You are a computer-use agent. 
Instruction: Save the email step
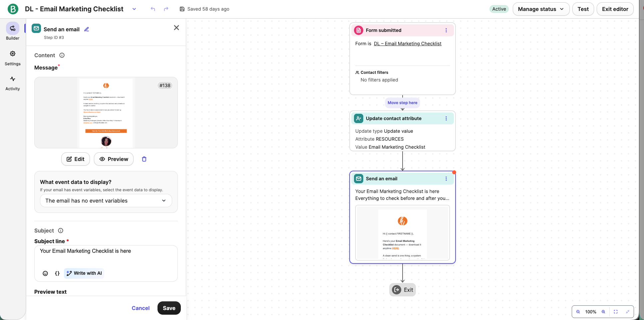(x=169, y=308)
